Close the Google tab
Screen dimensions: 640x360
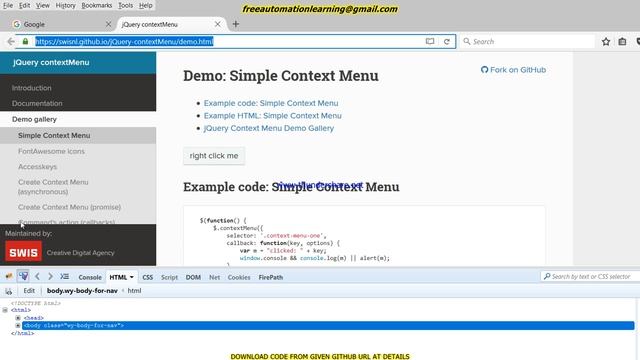pos(108,24)
